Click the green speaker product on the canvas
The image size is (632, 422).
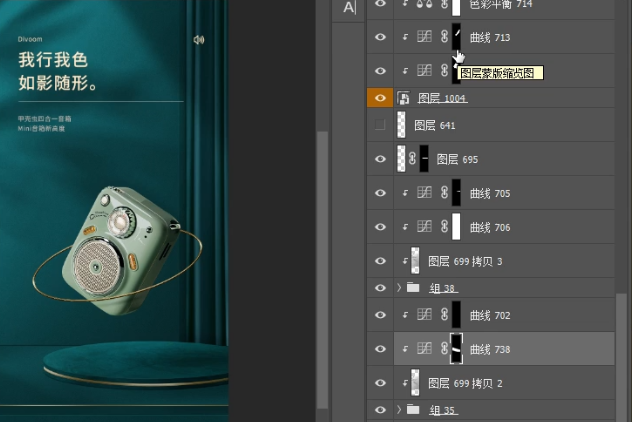pos(119,249)
